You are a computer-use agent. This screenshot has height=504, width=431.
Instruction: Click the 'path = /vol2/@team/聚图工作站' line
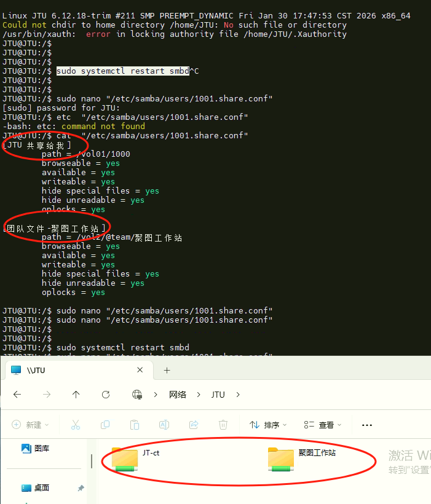point(112,237)
